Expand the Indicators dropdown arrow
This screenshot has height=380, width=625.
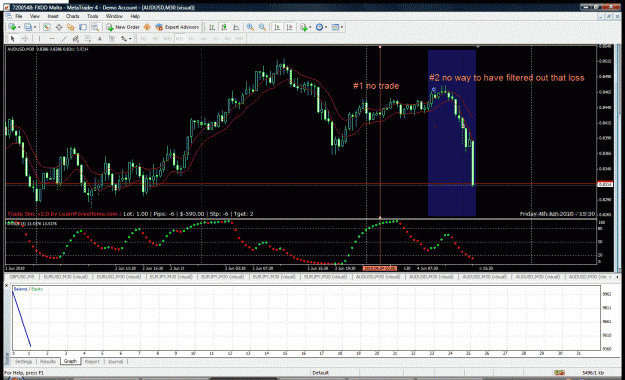310,27
